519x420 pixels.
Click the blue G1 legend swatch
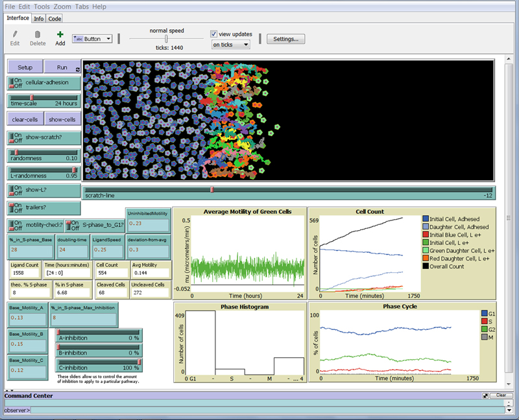coord(484,313)
